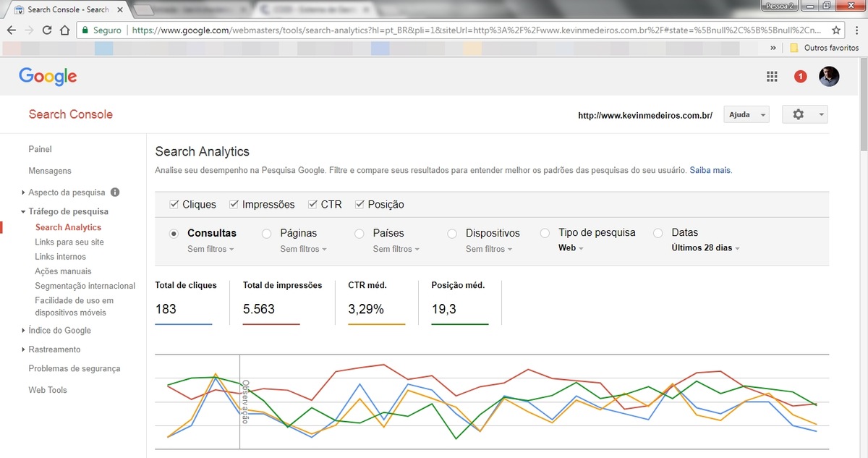868x458 pixels.
Task: Click the browser forward arrow
Action: tap(29, 30)
